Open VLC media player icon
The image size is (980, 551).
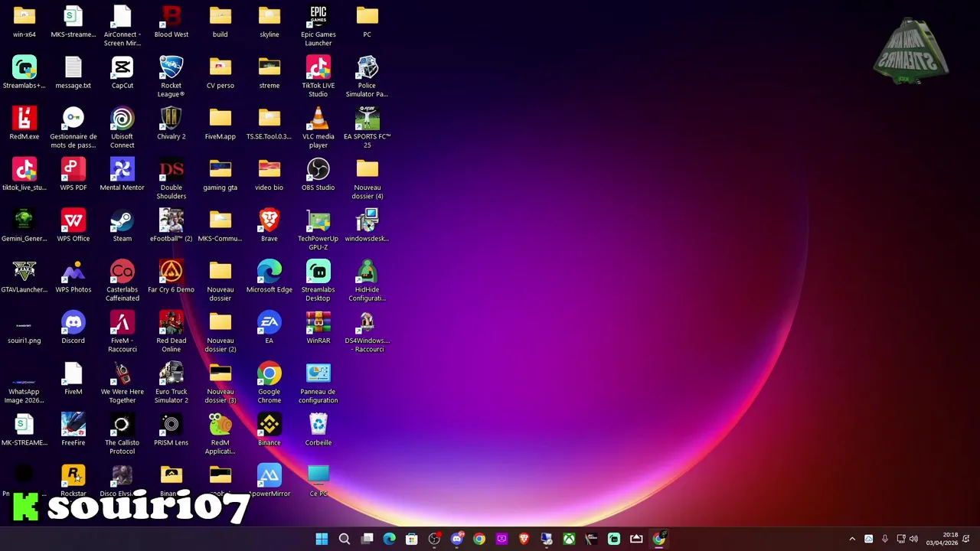coord(318,128)
